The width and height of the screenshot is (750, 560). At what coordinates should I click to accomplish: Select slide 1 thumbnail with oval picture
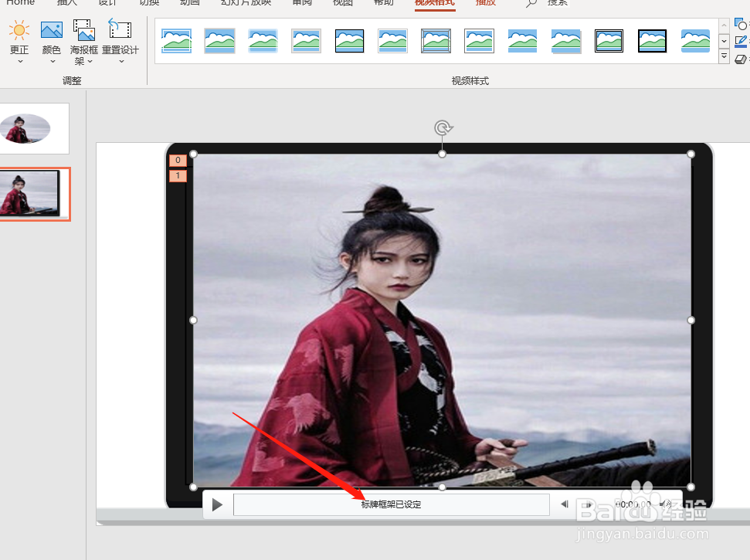tap(35, 128)
